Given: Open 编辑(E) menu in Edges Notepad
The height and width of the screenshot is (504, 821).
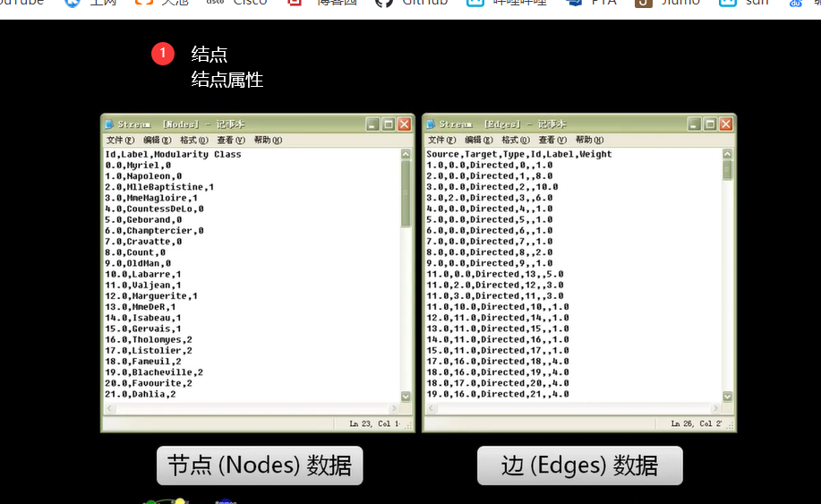Looking at the screenshot, I should [x=479, y=141].
